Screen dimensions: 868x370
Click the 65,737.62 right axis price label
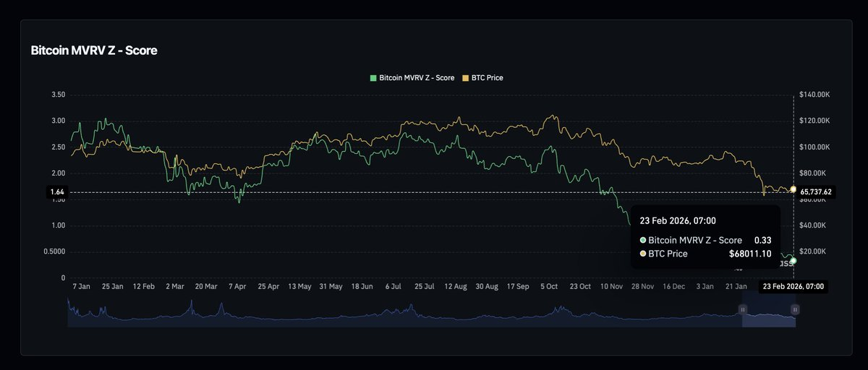click(x=816, y=192)
